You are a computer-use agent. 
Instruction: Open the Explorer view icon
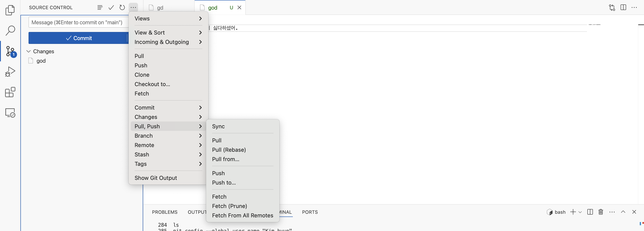(x=10, y=10)
